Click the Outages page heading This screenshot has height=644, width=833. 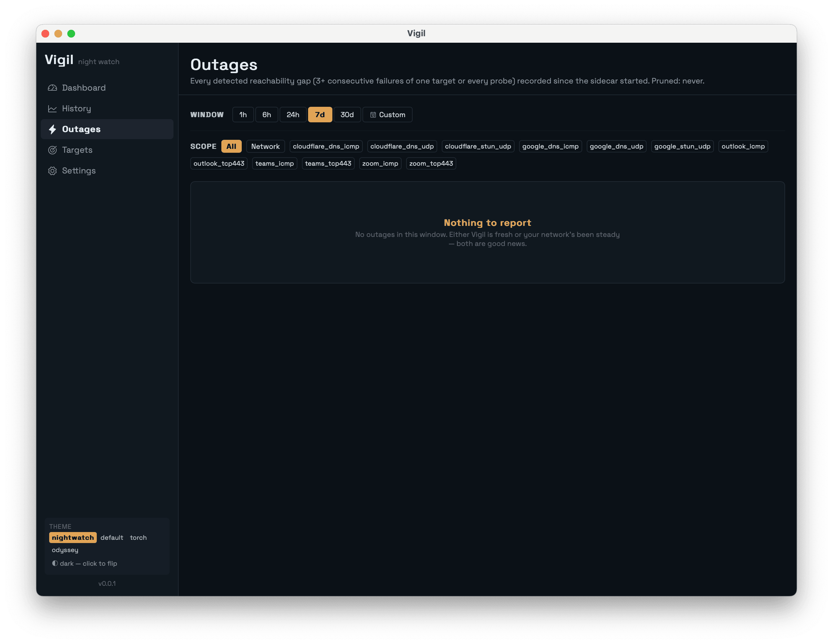click(224, 65)
